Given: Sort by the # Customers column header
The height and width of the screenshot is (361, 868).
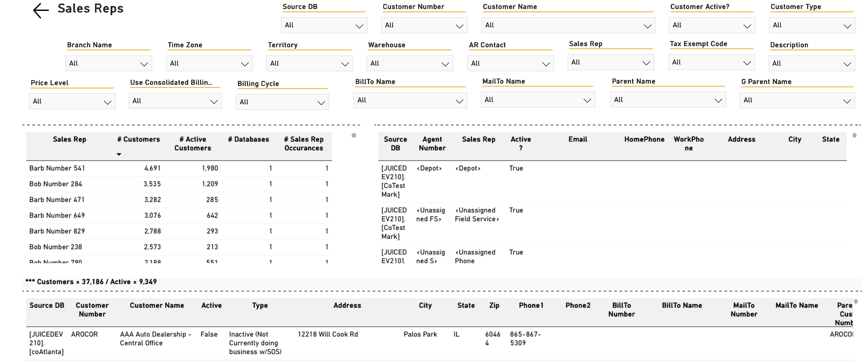Looking at the screenshot, I should coord(139,139).
